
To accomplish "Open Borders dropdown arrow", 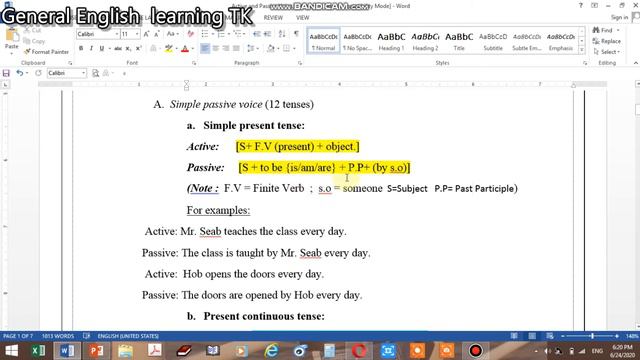I will [x=294, y=49].
